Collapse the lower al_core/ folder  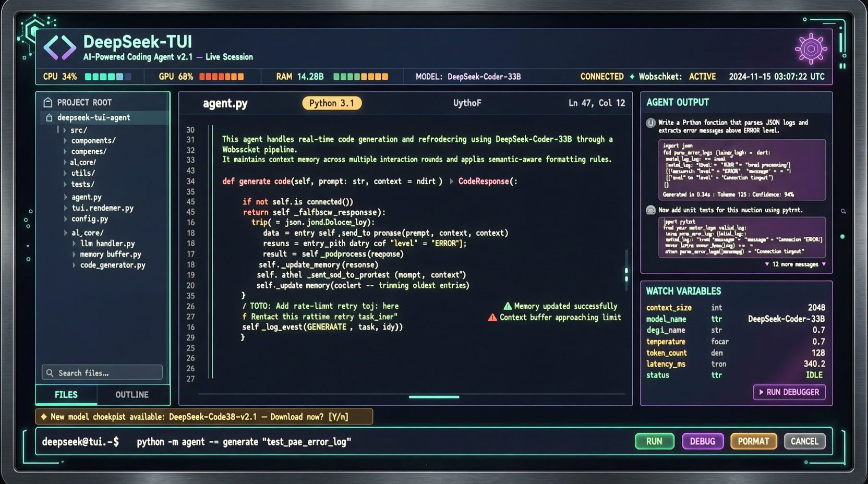click(66, 233)
